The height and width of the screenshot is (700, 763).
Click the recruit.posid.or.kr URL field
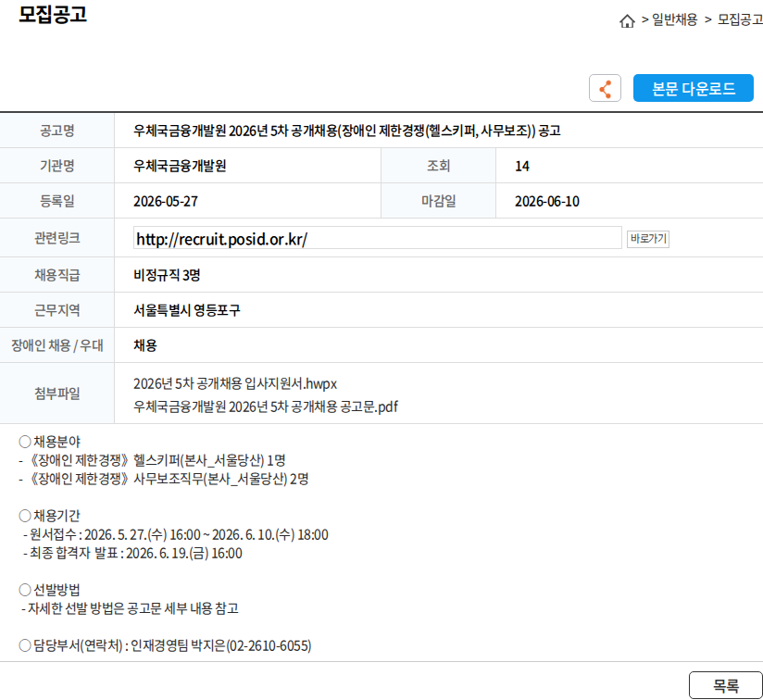tap(378, 238)
